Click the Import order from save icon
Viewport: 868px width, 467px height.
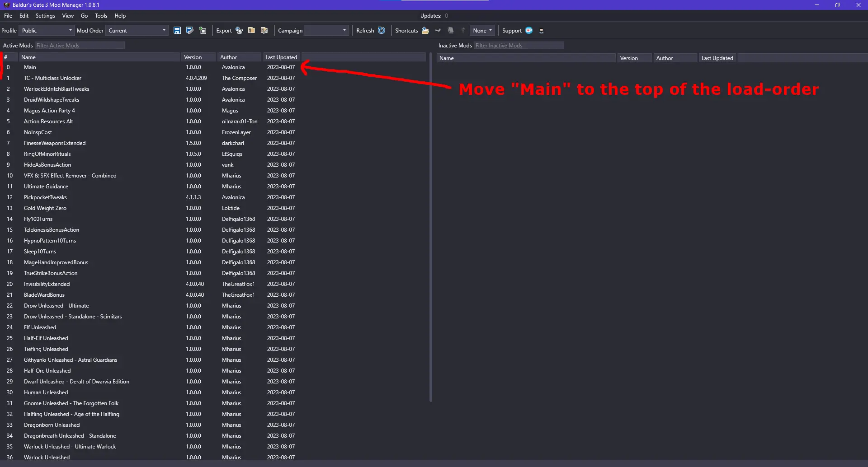click(x=203, y=30)
